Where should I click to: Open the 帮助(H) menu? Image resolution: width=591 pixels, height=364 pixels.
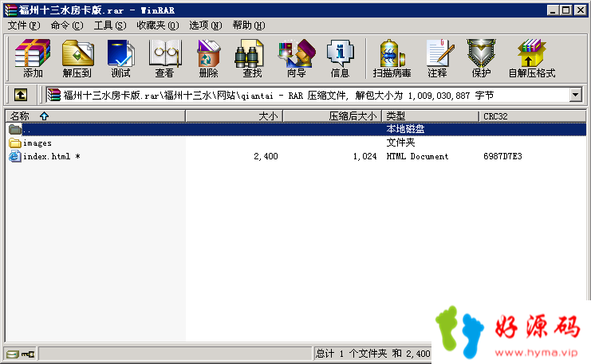tap(249, 25)
